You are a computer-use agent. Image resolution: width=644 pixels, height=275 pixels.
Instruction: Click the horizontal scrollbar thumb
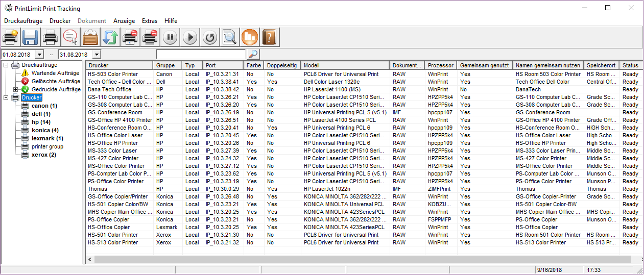point(362,260)
